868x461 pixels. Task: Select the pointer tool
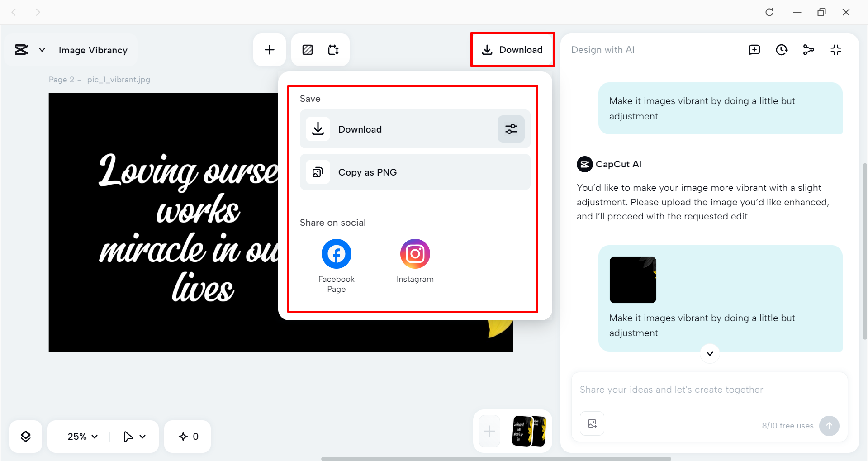point(128,437)
